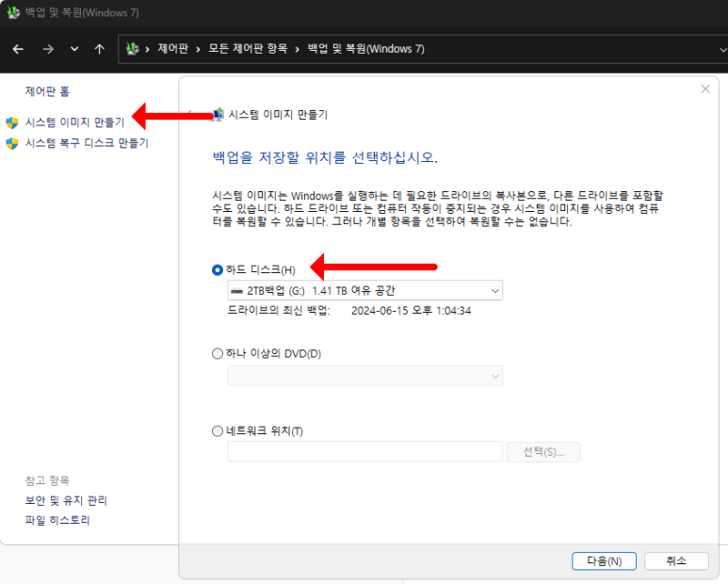Select 네트워크 위치(T) radio button
Image resolution: width=728 pixels, height=584 pixels.
click(218, 431)
